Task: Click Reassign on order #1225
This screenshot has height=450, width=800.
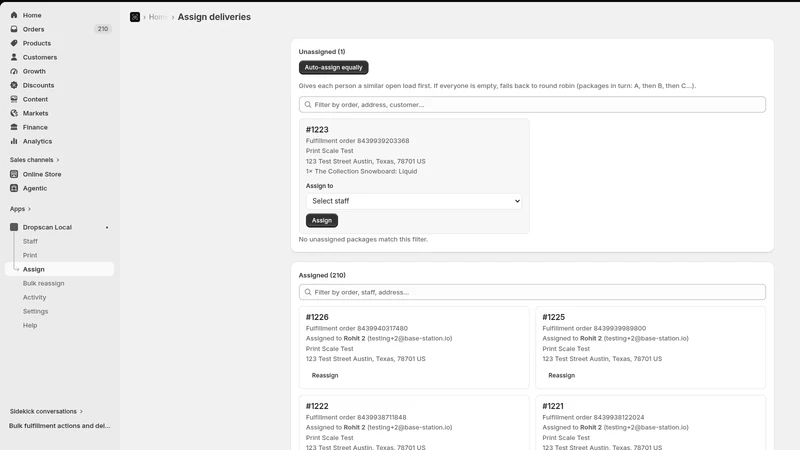Action: click(x=561, y=376)
